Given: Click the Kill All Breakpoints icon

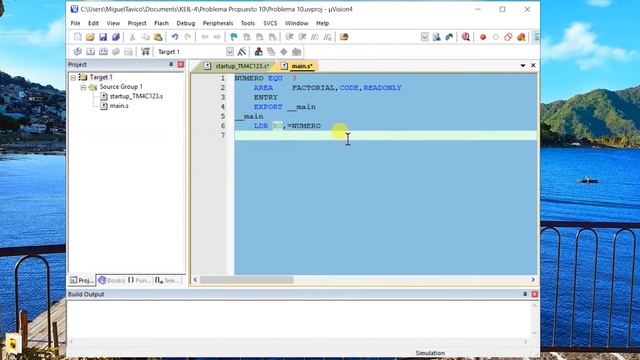Looking at the screenshot, I should click(521, 37).
